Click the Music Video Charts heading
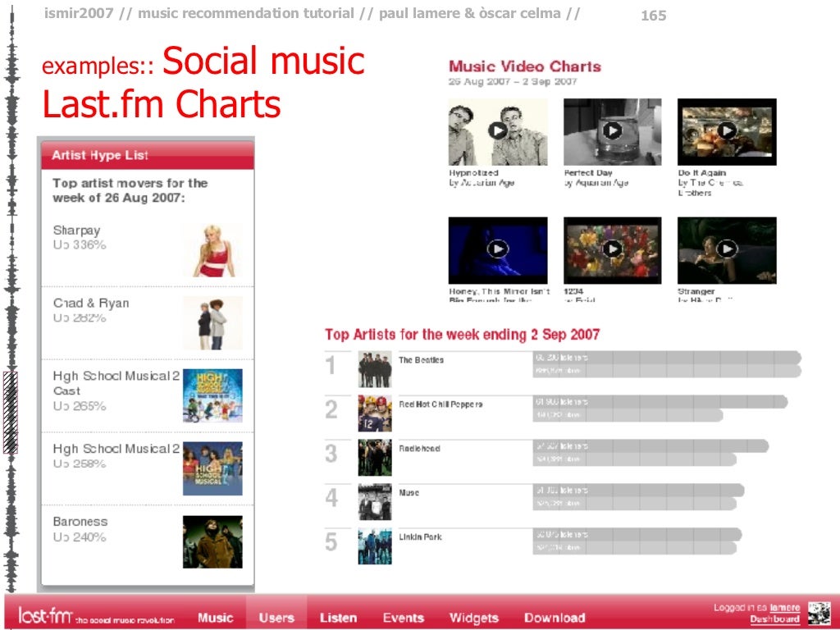The height and width of the screenshot is (630, 840). click(x=525, y=66)
